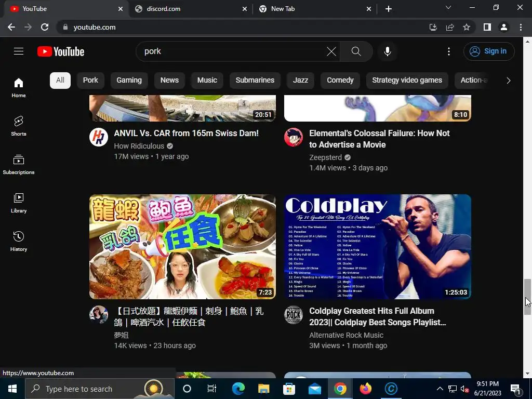Open the Chrome three-dot menu

(x=521, y=27)
